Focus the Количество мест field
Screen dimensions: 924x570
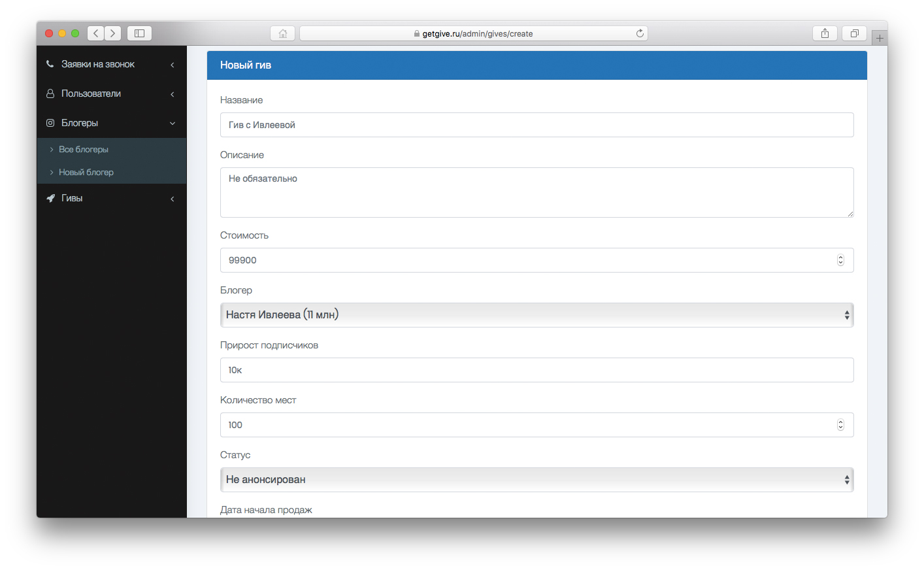coord(536,425)
